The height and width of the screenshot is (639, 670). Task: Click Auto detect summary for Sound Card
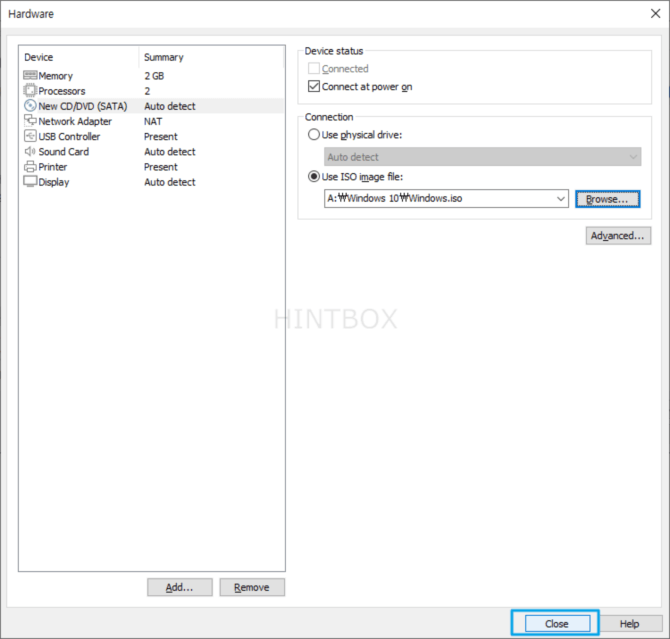coord(170,152)
